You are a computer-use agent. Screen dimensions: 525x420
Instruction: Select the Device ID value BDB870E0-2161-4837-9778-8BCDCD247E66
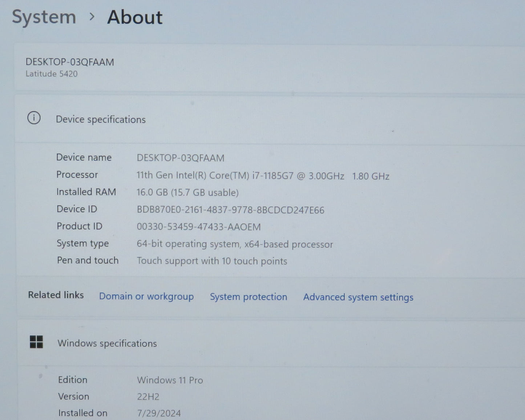230,210
